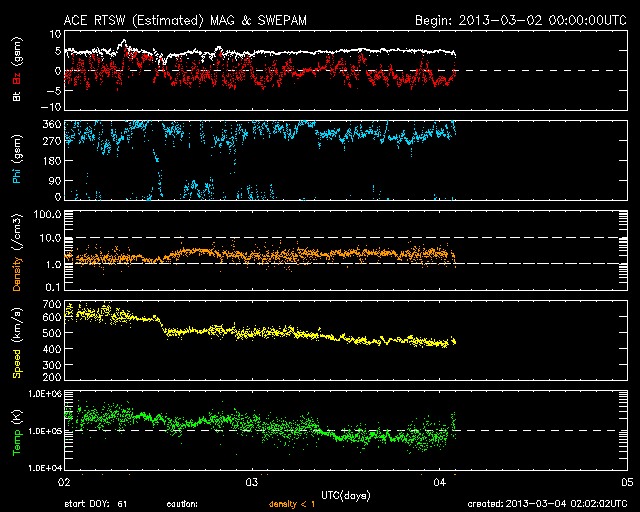Viewport: 640px width, 512px height.
Task: Click the '-10' tick on Bt Bz axis
Action: [x=51, y=107]
